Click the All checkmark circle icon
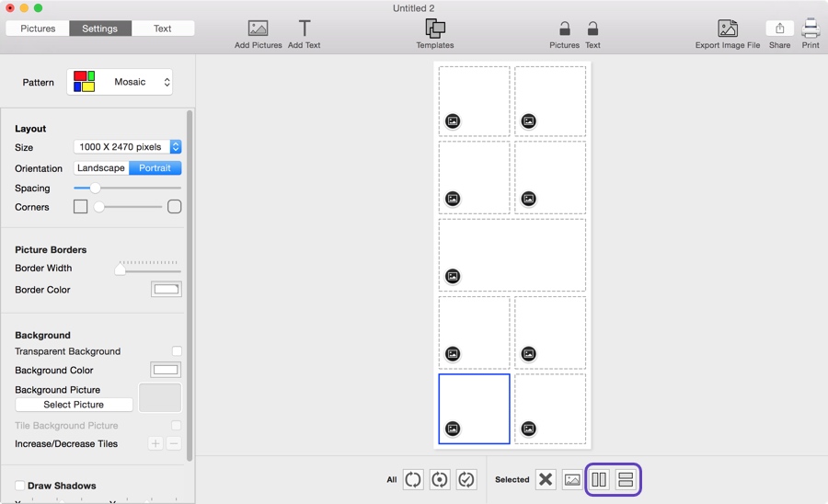Image resolution: width=828 pixels, height=504 pixels. [x=466, y=480]
